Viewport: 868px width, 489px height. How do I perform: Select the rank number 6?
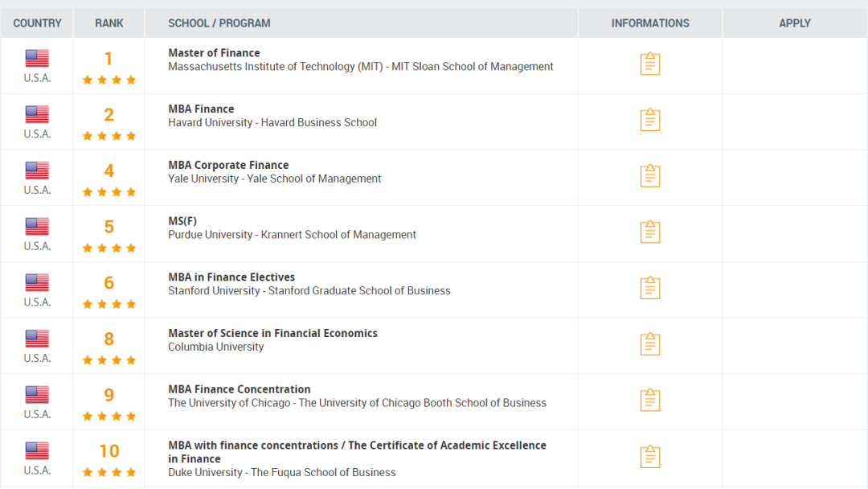(109, 282)
